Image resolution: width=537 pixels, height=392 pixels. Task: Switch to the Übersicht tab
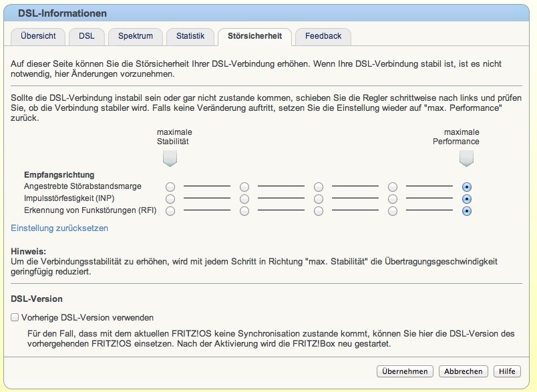[x=37, y=37]
